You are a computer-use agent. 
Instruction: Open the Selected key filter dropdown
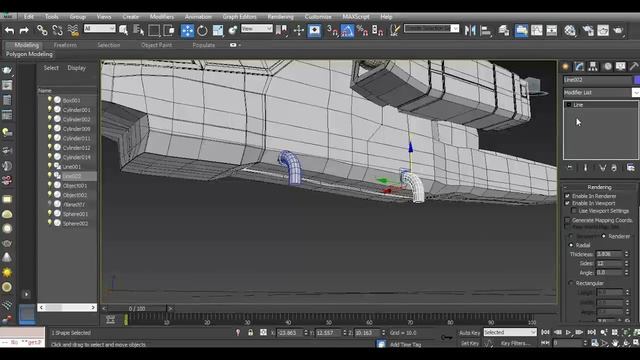tap(510, 332)
